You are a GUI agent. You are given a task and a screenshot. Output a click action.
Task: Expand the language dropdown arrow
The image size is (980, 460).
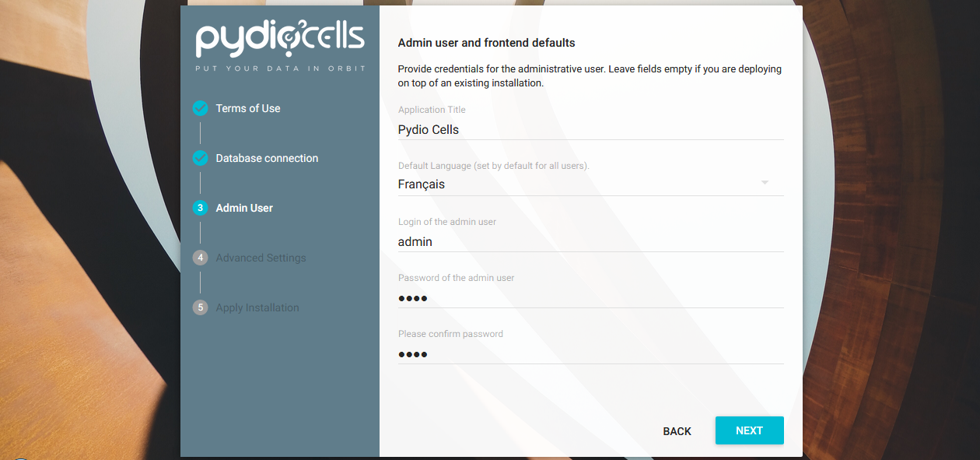pos(765,183)
